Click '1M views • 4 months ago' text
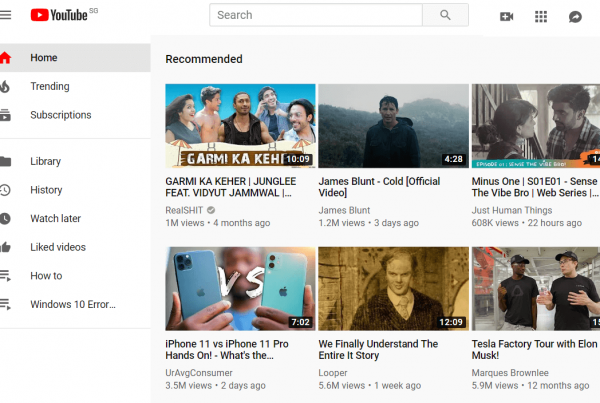Image resolution: width=600 pixels, height=403 pixels. [218, 223]
